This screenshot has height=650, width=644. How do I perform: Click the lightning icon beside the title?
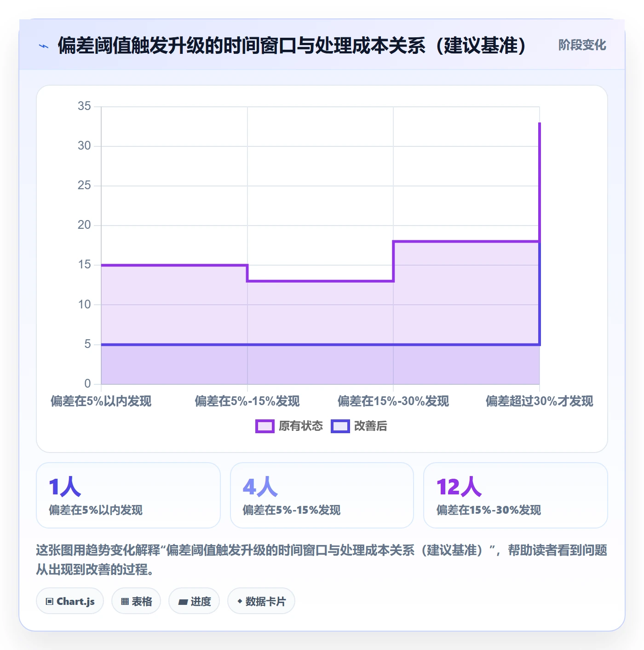tap(44, 46)
